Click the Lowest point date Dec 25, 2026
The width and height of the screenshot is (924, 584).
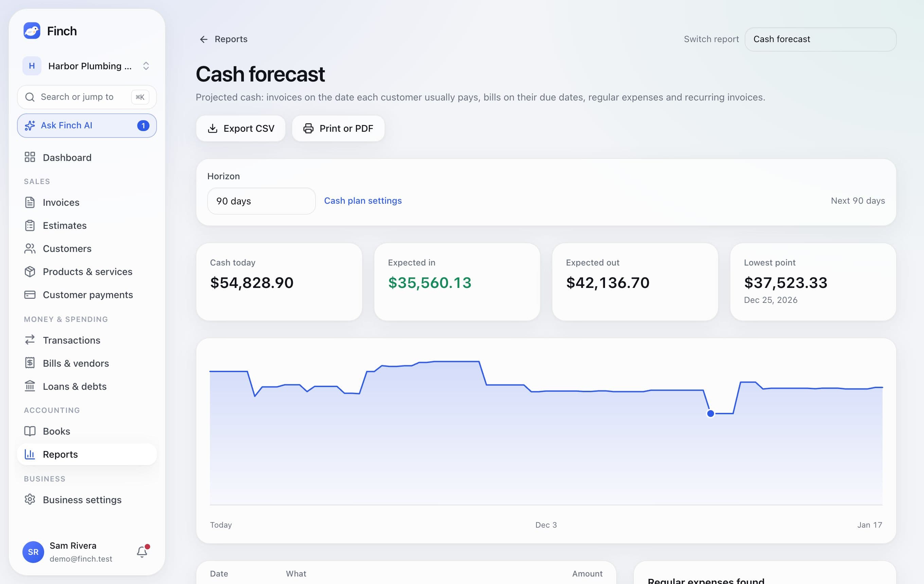pyautogui.click(x=770, y=300)
